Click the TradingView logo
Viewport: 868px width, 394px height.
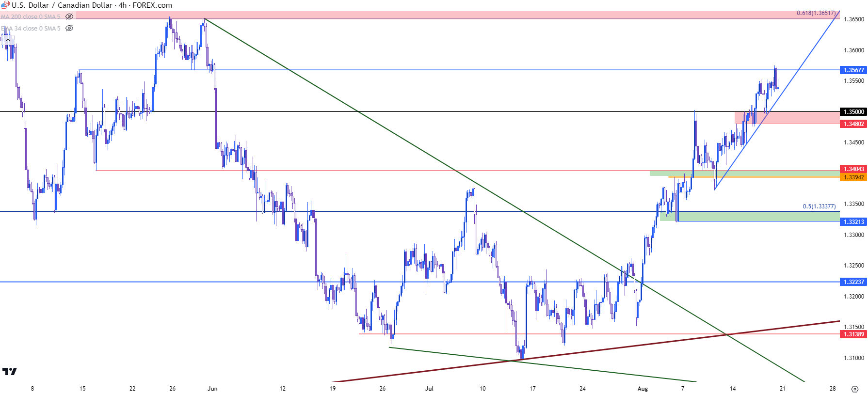pos(9,372)
